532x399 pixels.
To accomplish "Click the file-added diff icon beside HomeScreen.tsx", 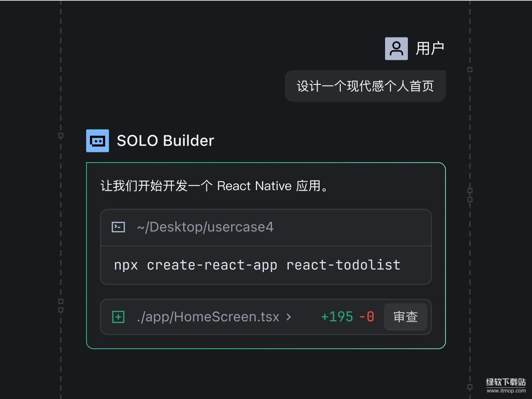I will click(118, 316).
